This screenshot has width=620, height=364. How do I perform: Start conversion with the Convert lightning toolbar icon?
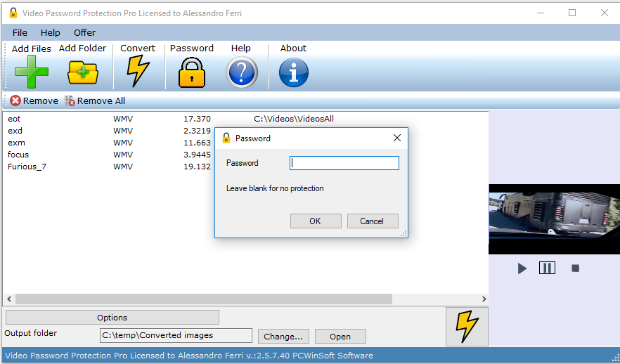point(138,71)
